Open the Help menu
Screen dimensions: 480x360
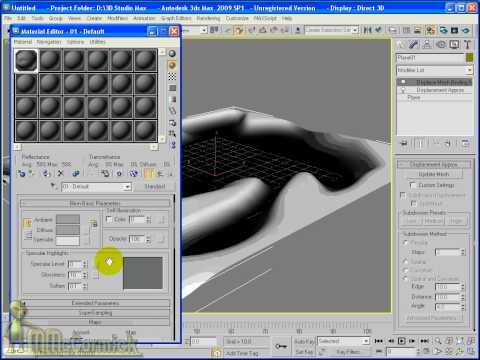tap(287, 18)
